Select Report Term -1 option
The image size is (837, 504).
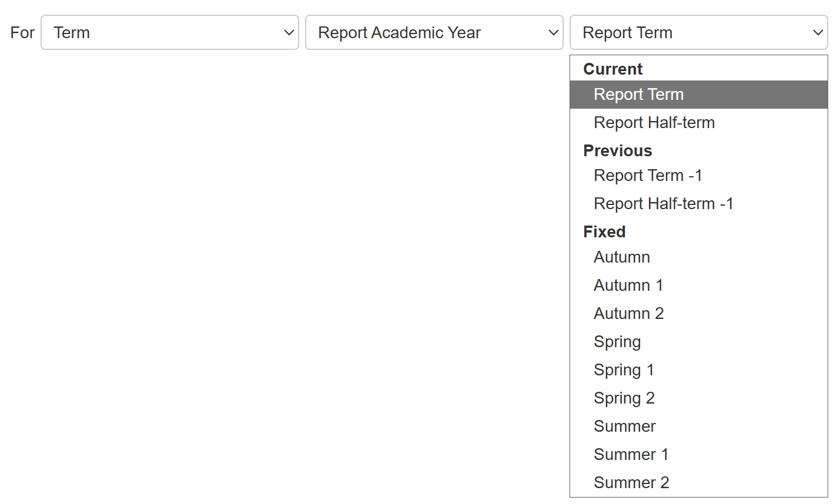648,176
